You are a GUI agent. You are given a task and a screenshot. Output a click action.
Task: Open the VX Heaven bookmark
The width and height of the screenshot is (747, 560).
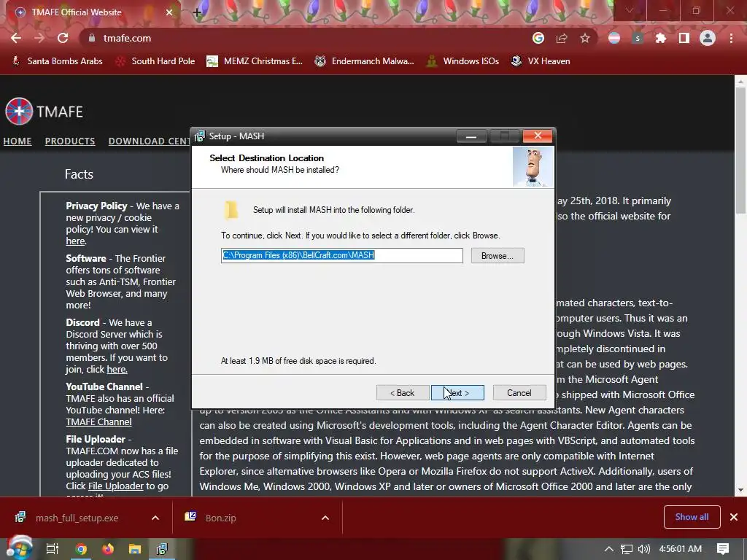tap(541, 61)
